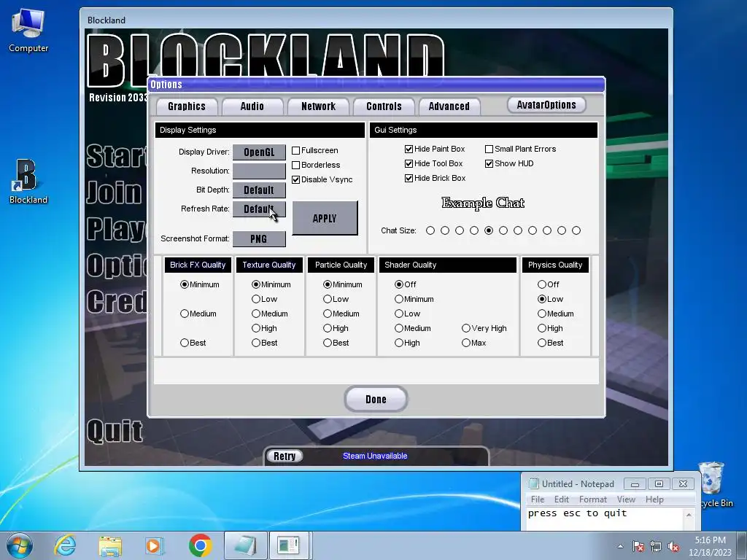Open Notepad File menu
This screenshot has height=560, width=747.
538,499
